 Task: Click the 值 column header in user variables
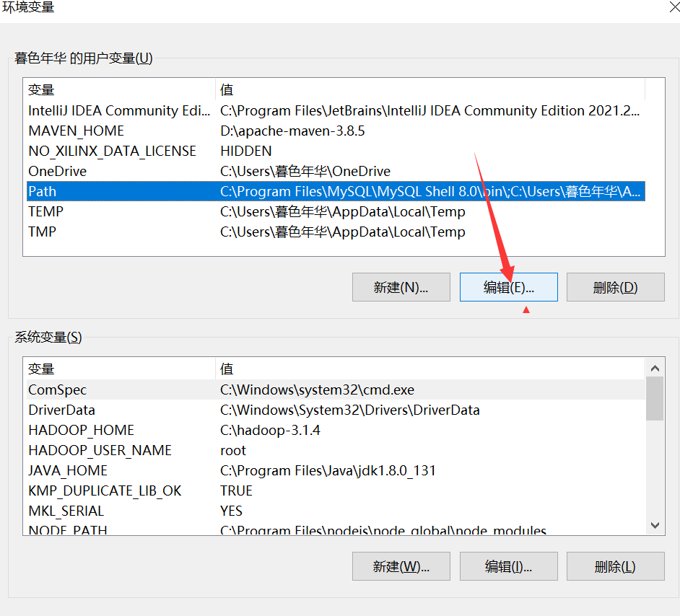(x=289, y=89)
